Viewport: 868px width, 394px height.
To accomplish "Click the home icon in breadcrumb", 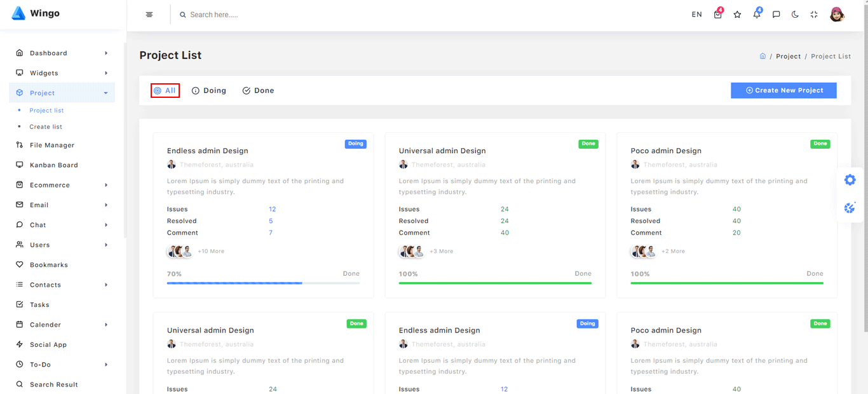I will pos(763,56).
